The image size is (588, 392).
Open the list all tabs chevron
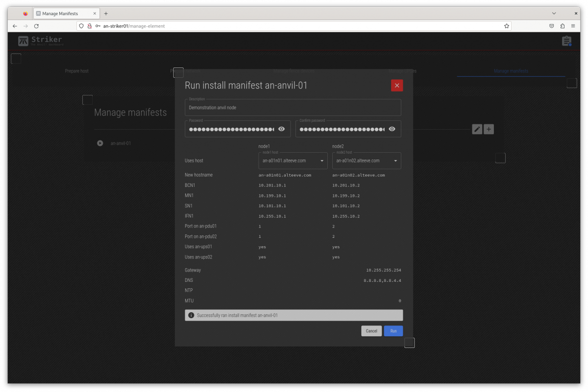click(x=554, y=13)
